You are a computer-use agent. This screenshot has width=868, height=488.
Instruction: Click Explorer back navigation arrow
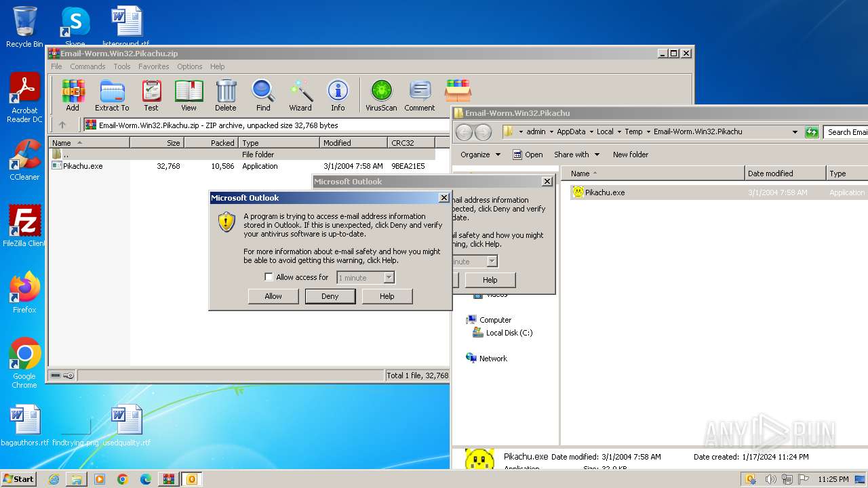coord(464,132)
